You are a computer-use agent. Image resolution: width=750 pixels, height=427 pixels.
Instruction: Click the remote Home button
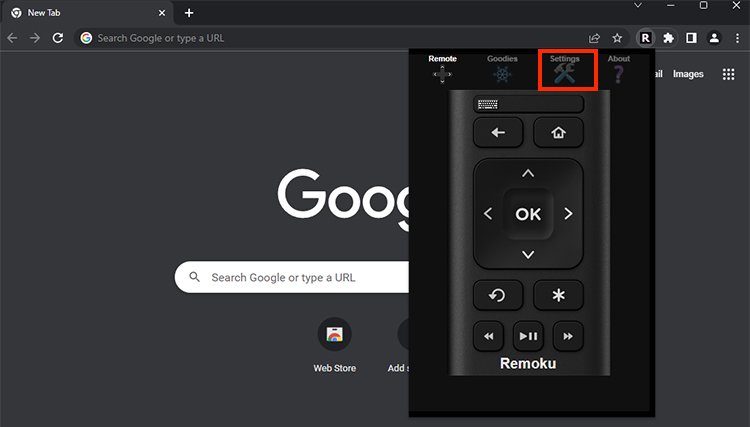coord(558,132)
